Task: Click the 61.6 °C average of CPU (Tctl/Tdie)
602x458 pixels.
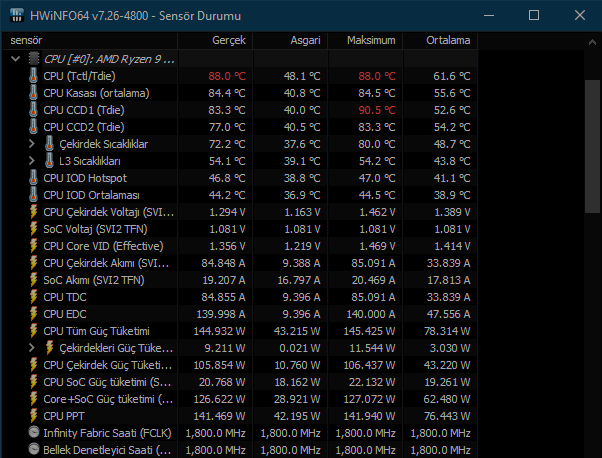Action: tap(452, 76)
